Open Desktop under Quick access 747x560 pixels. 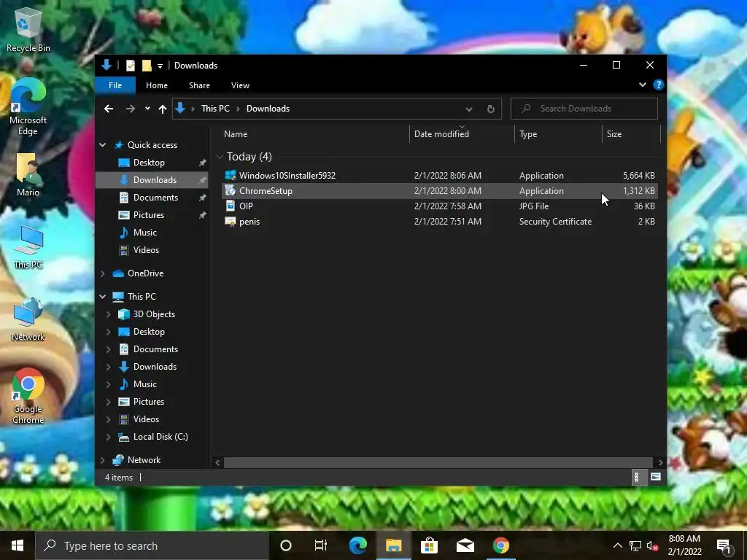[x=149, y=163]
